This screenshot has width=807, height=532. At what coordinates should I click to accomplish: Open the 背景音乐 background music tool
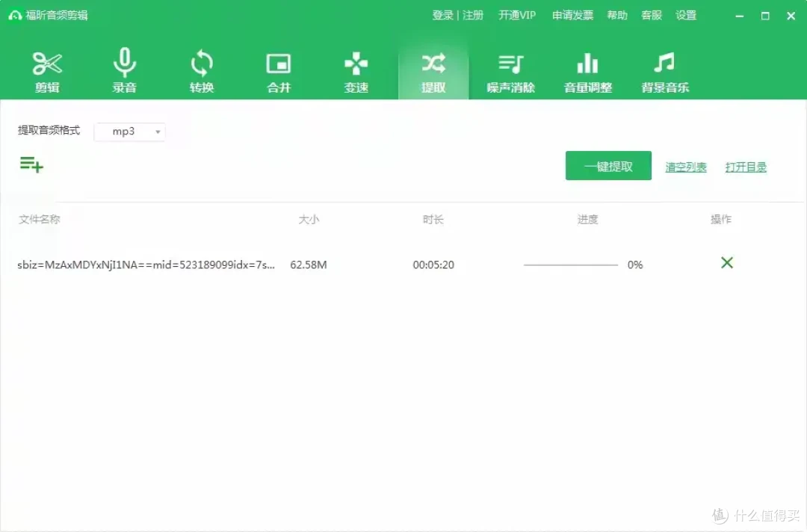pyautogui.click(x=665, y=72)
